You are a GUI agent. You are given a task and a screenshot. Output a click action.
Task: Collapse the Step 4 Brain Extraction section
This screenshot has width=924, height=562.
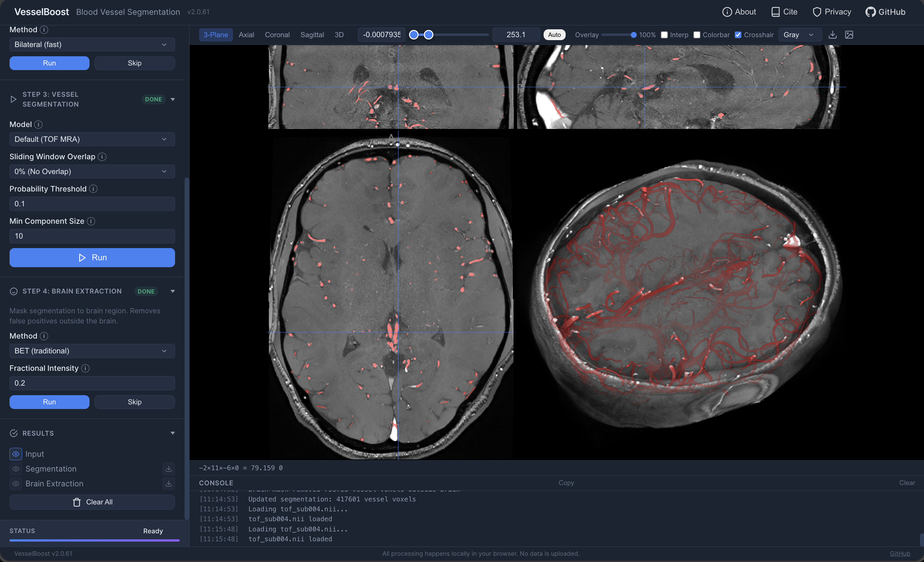pos(172,291)
